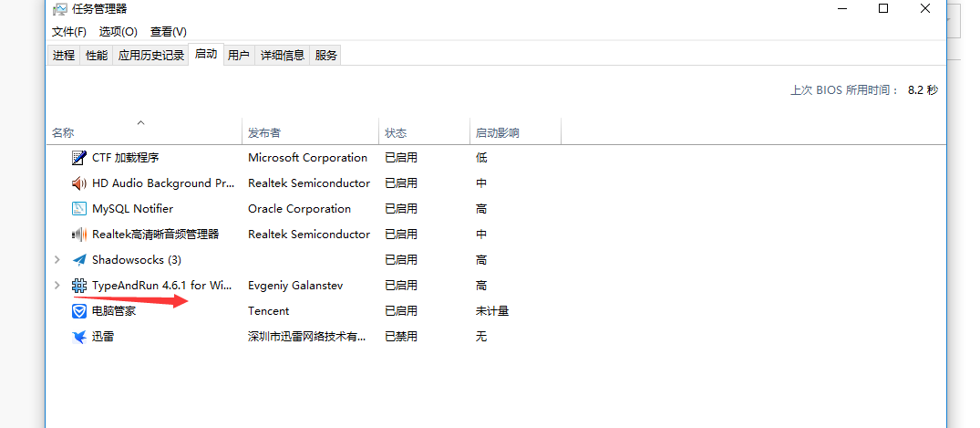Click 已启用 status of Shadowsocks
This screenshot has height=428, width=980.
401,260
